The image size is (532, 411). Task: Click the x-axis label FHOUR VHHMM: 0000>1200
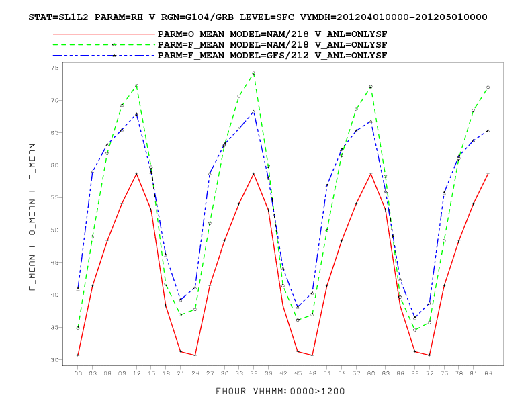tap(280, 392)
